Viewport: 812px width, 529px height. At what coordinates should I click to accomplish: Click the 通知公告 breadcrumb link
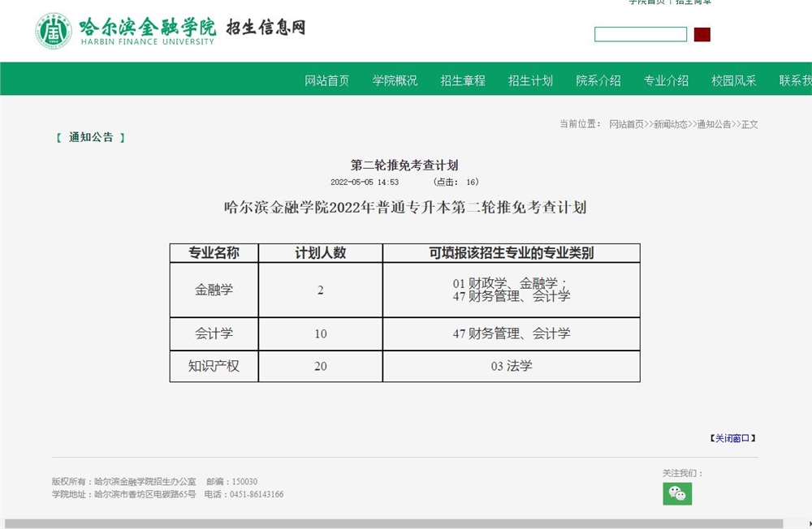point(714,124)
